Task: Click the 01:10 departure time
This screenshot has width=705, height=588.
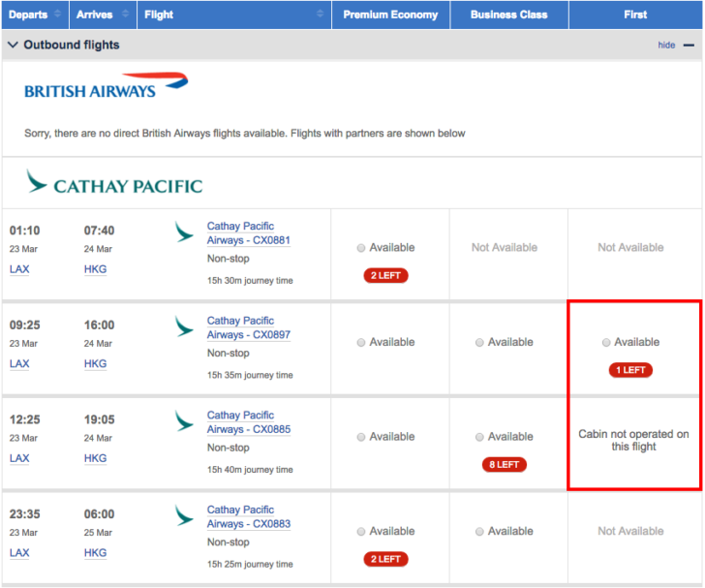Action: [x=25, y=231]
